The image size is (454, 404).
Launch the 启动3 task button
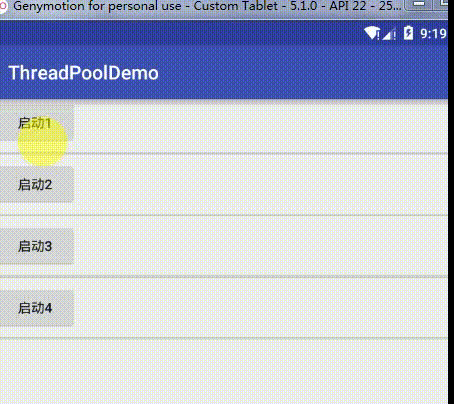36,246
